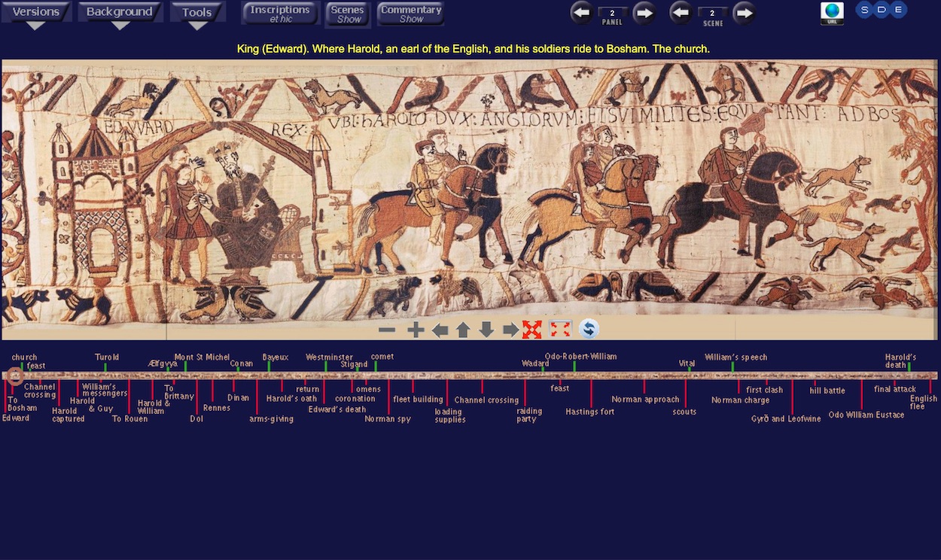The height and width of the screenshot is (560, 941).
Task: Click the circular position marker on timeline
Action: coord(14,375)
